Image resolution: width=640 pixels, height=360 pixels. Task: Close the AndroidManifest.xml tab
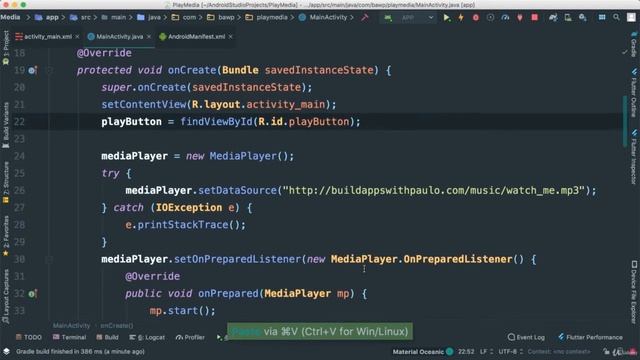tap(231, 37)
